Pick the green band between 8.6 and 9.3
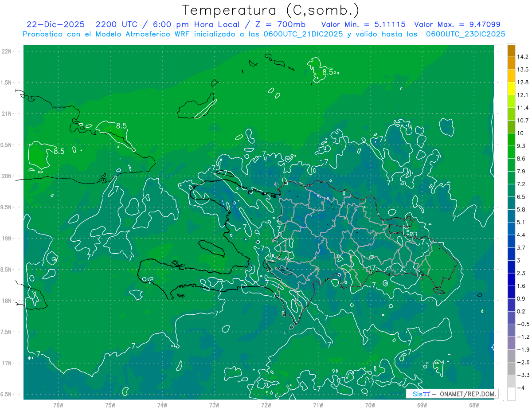The width and height of the screenshot is (532, 411). tap(511, 153)
